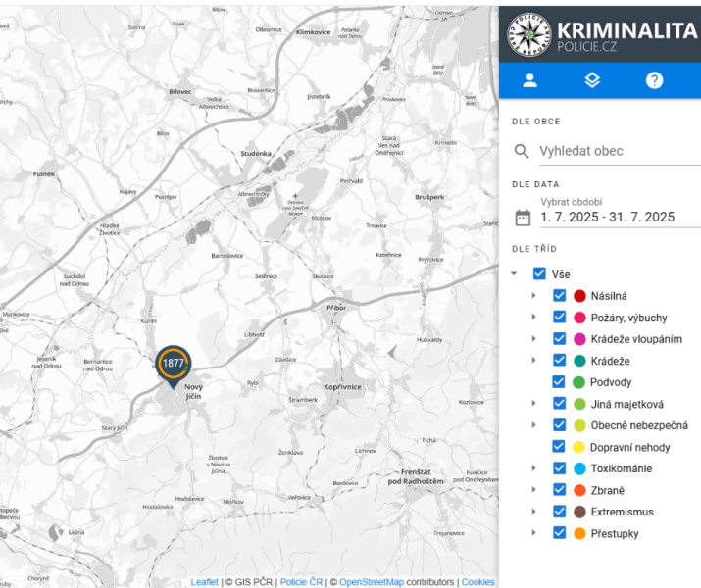Image resolution: width=701 pixels, height=588 pixels.
Task: Click the Podvody category label
Action: pos(610,382)
